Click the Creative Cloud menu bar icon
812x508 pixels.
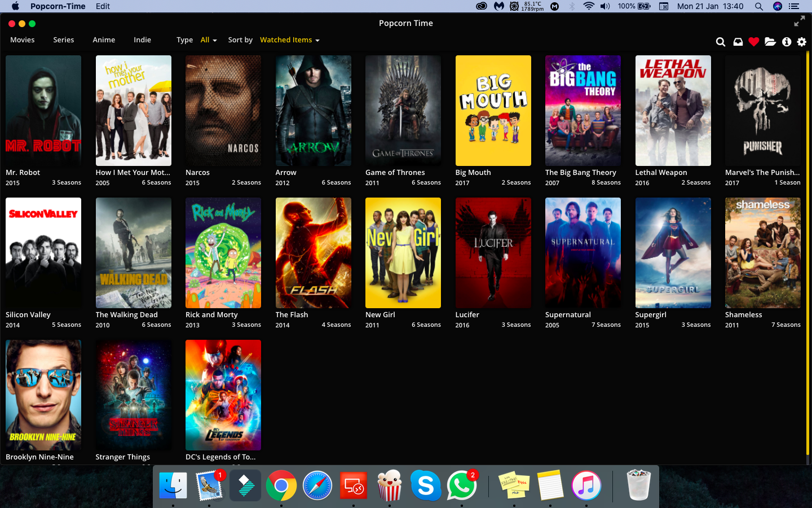pos(482,6)
